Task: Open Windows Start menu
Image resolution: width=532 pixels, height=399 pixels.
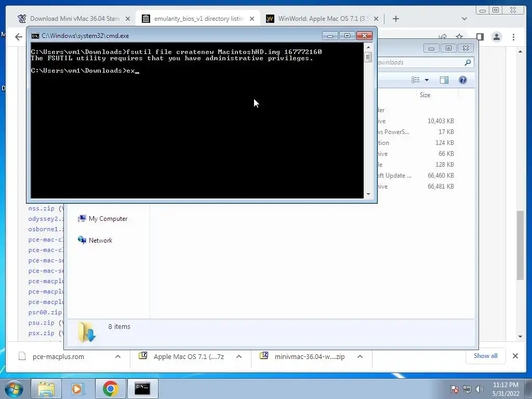Action: tap(14, 389)
